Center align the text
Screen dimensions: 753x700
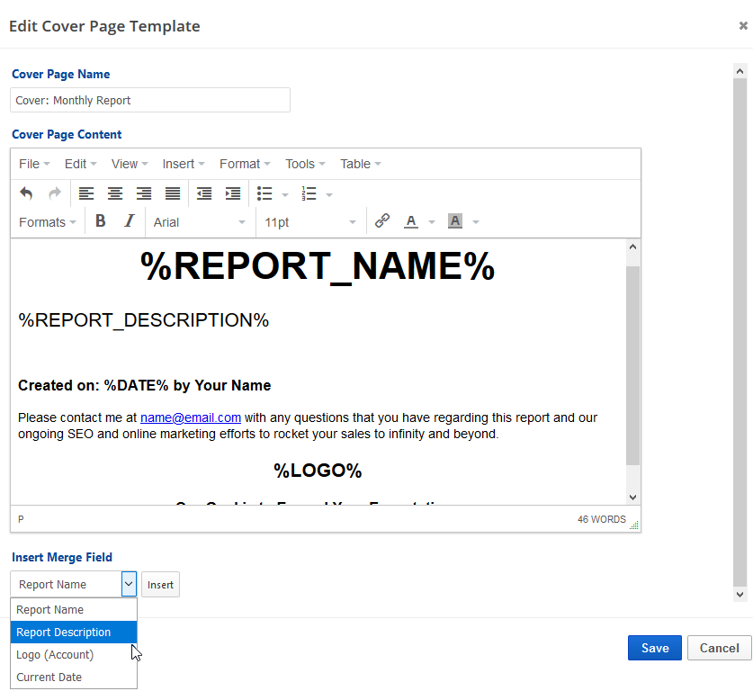pyautogui.click(x=115, y=193)
